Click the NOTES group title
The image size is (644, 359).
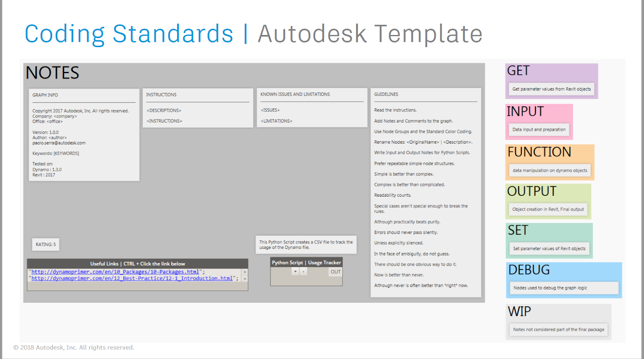point(52,73)
